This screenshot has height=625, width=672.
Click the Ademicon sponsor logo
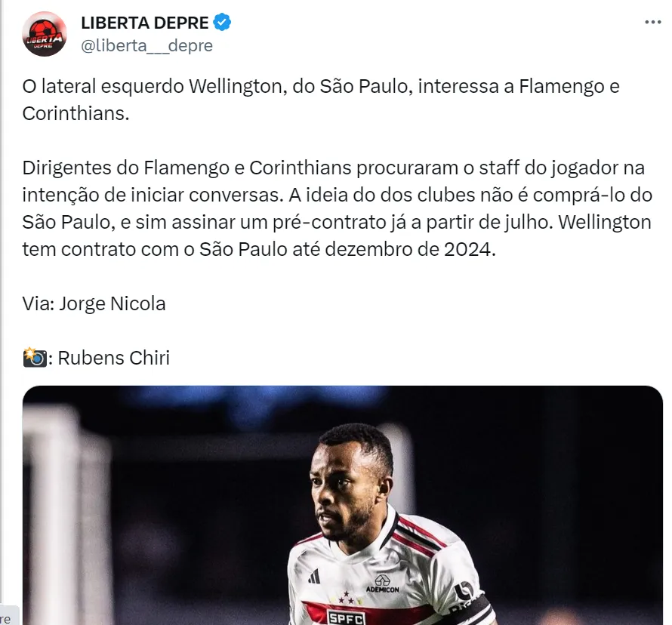382,584
